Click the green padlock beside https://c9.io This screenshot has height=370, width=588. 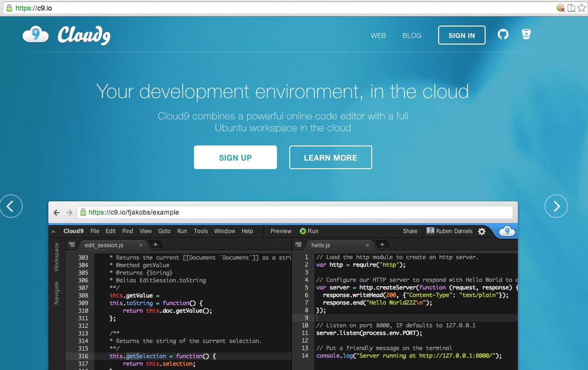9,8
